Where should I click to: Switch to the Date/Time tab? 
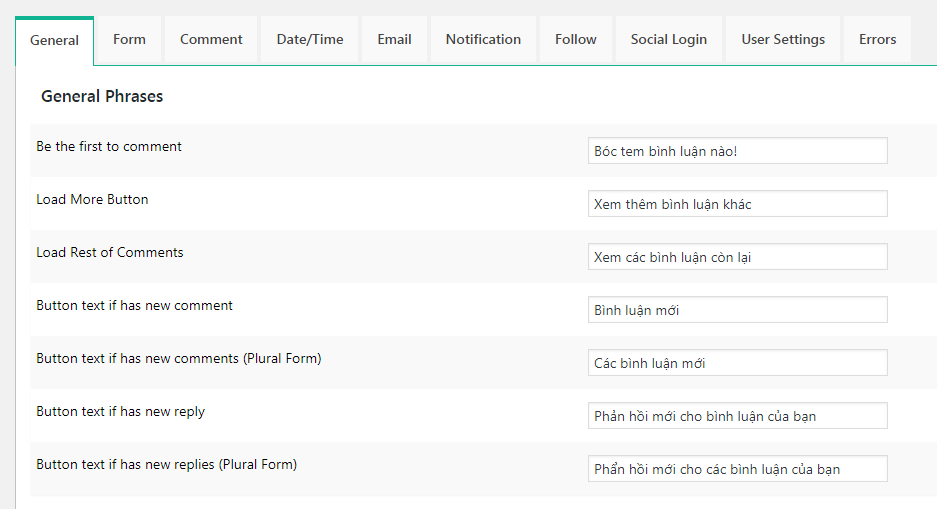pyautogui.click(x=310, y=40)
